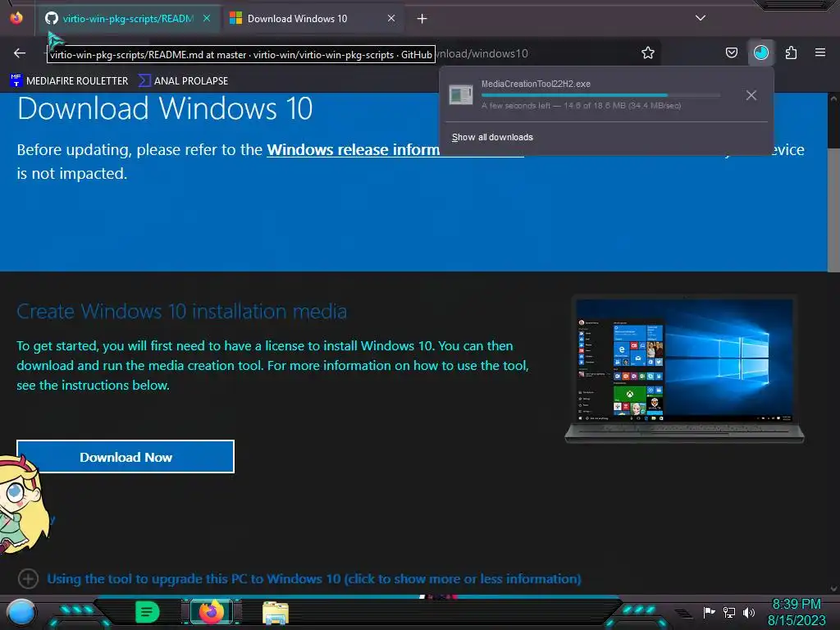Open the green notes app on taskbar

(147, 612)
